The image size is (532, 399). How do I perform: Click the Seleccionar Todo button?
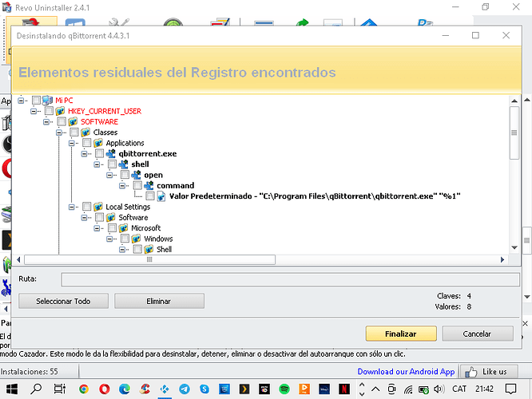coord(63,301)
